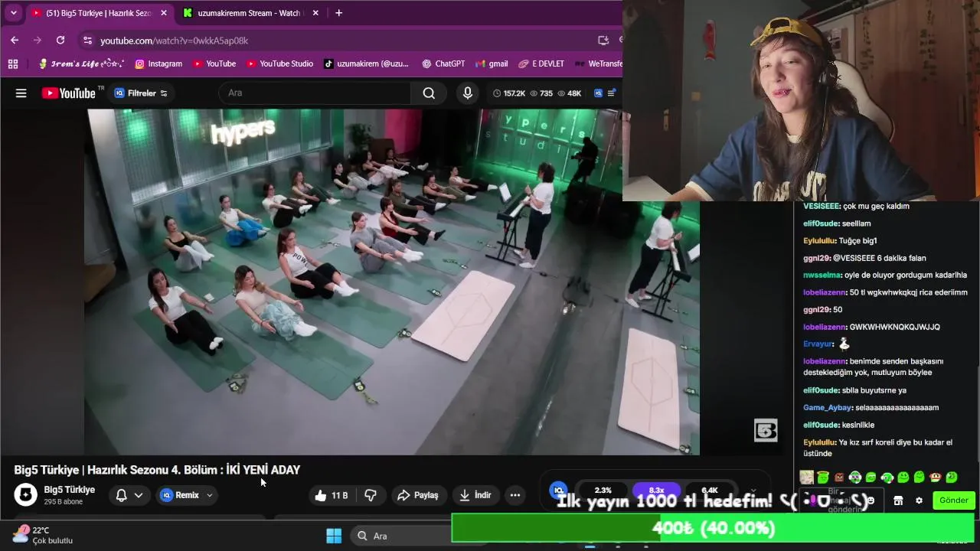
Task: Click username Ervayur in chat
Action: pyautogui.click(x=818, y=344)
